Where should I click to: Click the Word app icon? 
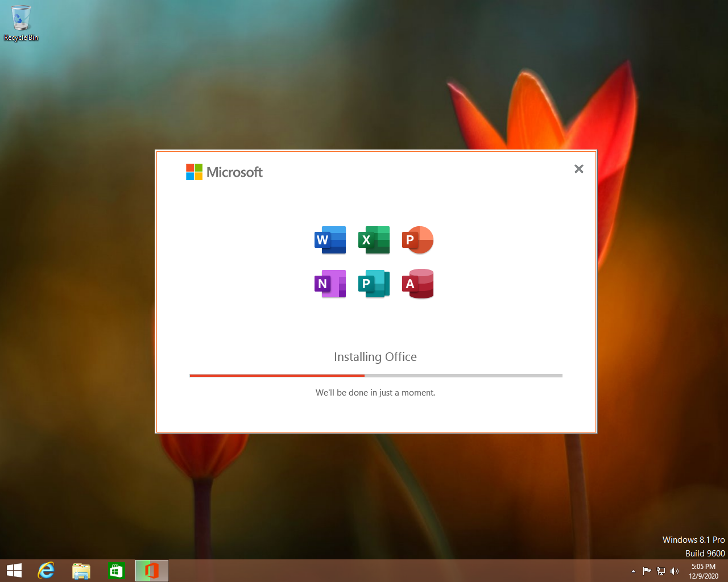point(330,240)
